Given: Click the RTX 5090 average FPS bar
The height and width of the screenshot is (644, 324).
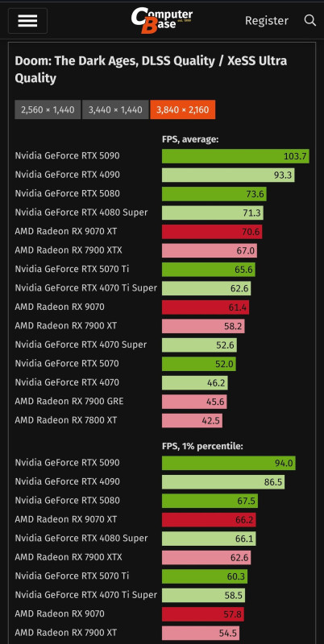Looking at the screenshot, I should (235, 156).
